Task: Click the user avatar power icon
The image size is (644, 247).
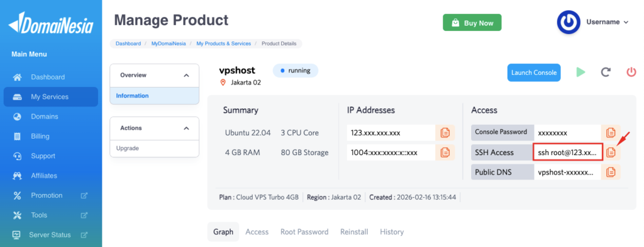Action: click(569, 22)
